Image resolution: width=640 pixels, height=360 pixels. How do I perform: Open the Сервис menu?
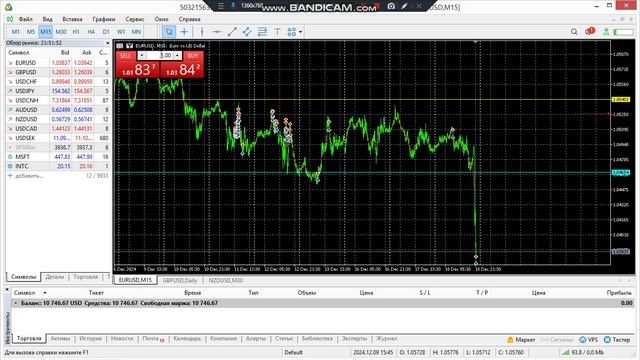(135, 19)
